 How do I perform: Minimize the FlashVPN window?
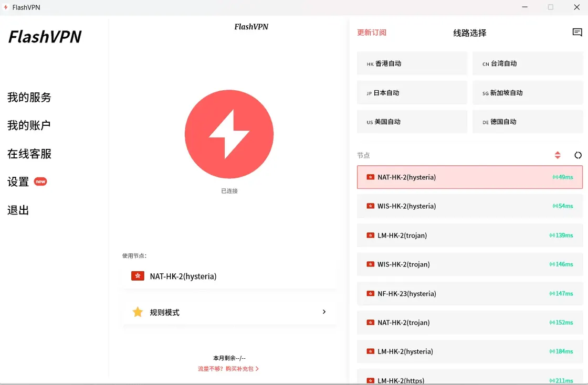524,7
